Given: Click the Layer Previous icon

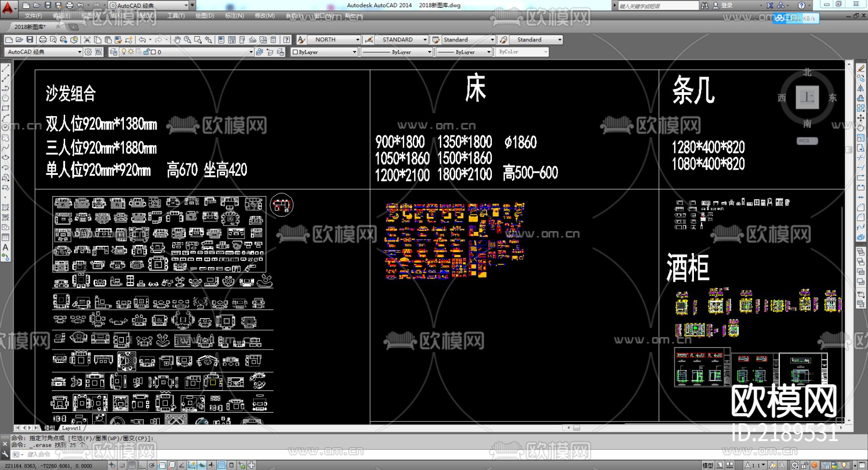Looking at the screenshot, I should point(270,52).
